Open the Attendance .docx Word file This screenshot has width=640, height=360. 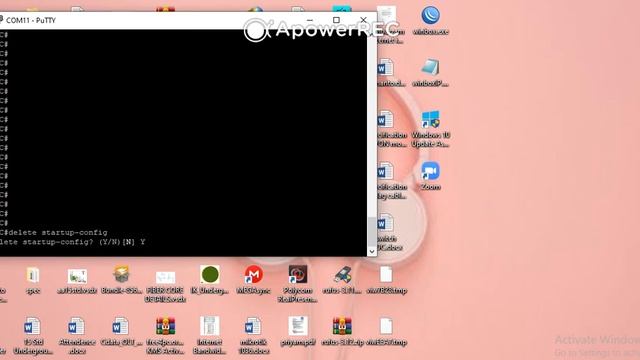pyautogui.click(x=77, y=336)
